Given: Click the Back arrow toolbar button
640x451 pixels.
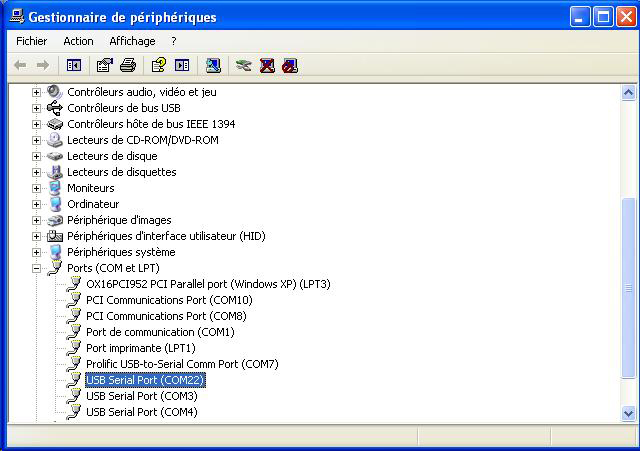Looking at the screenshot, I should coord(20,65).
